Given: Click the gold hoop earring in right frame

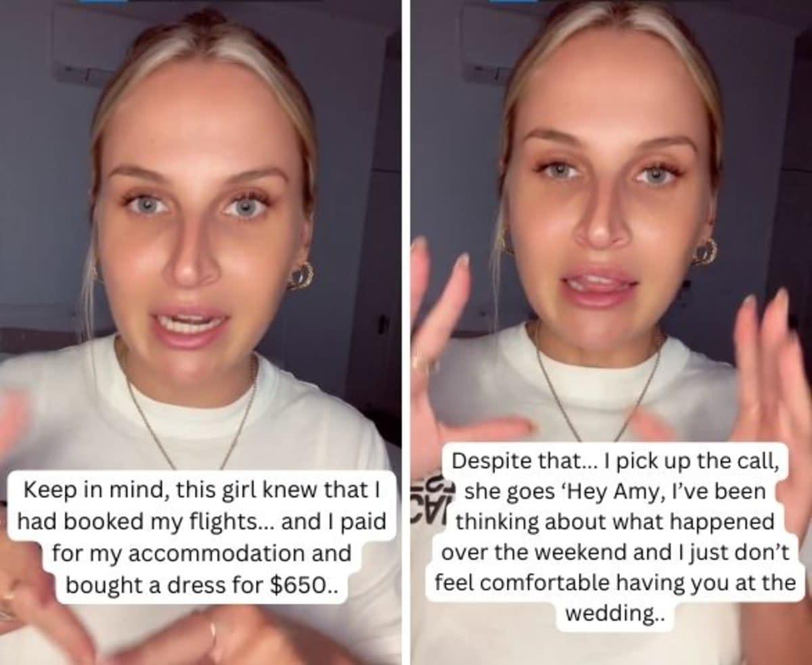Looking at the screenshot, I should (x=705, y=251).
